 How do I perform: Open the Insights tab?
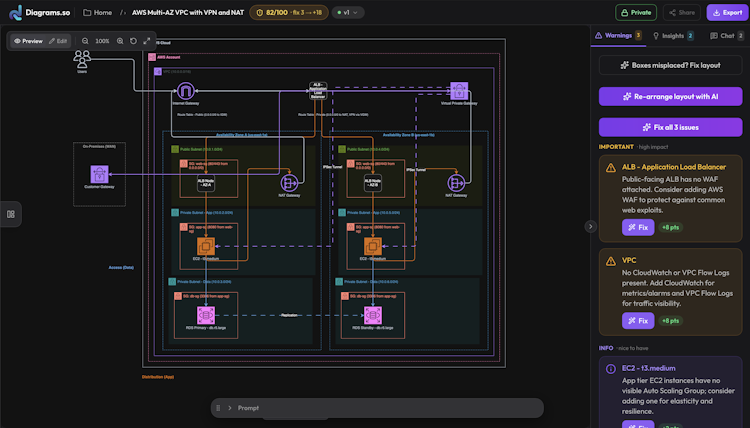coord(673,36)
